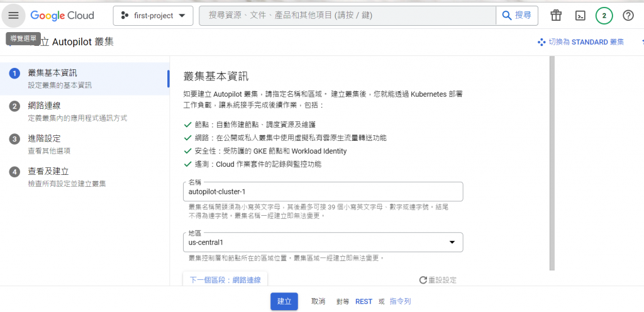Click the heading 叢集基本資訊 in the form

click(x=216, y=76)
